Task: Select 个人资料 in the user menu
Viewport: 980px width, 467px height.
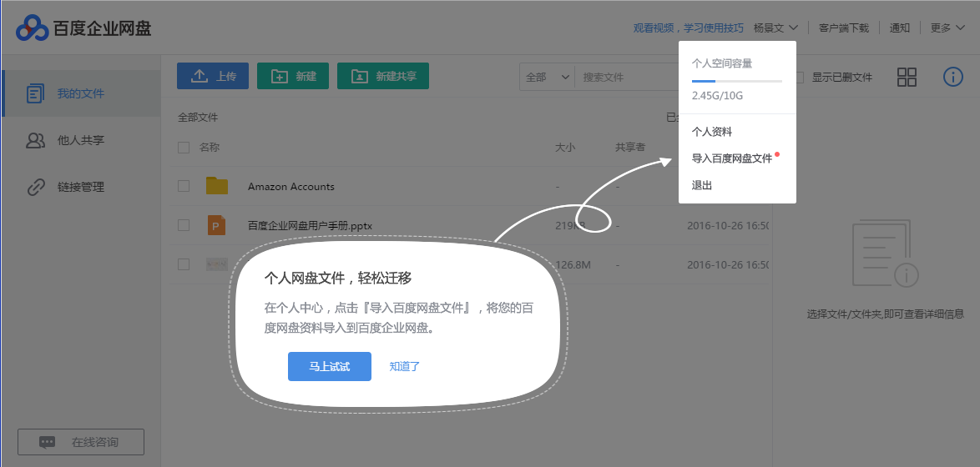Action: (x=712, y=132)
